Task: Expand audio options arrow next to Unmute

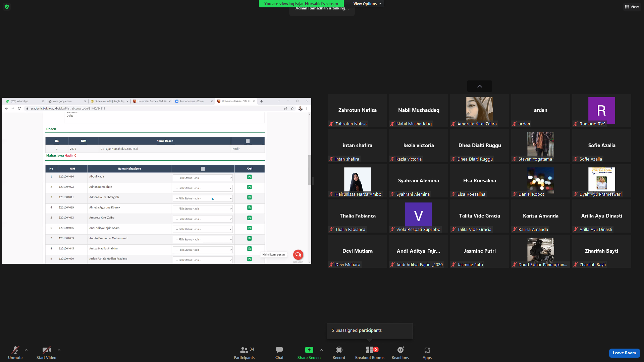Action: [26, 350]
